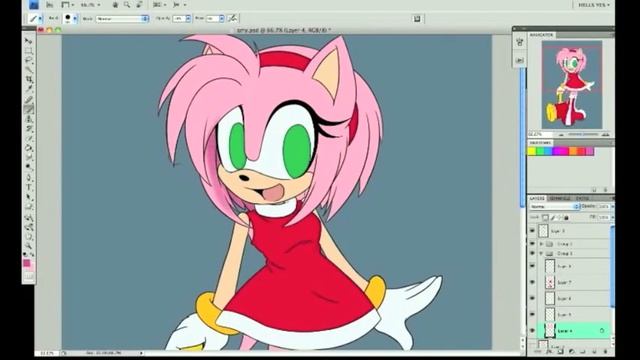The width and height of the screenshot is (640, 360).
Task: Open the Brush Preset picker arrow
Action: [75, 19]
